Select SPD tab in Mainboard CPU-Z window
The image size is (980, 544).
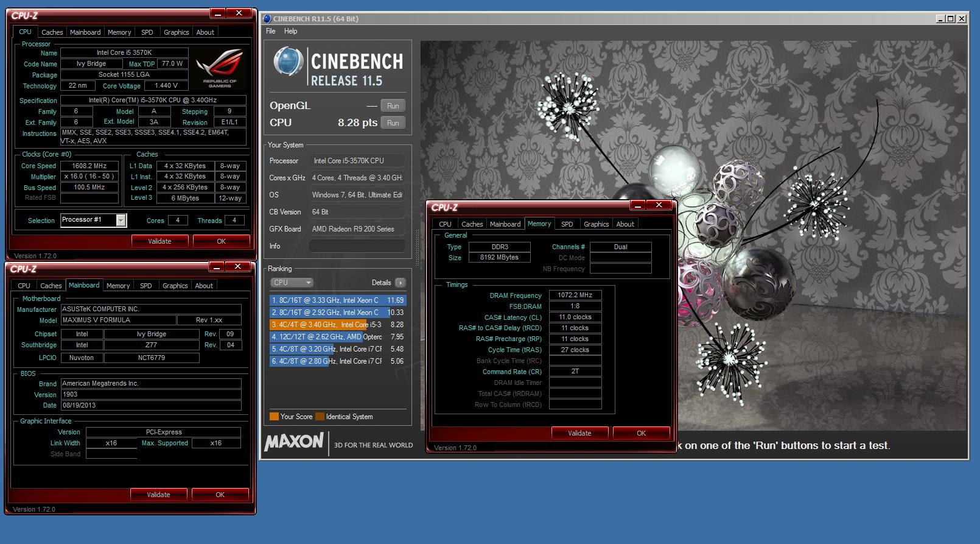pyautogui.click(x=146, y=286)
